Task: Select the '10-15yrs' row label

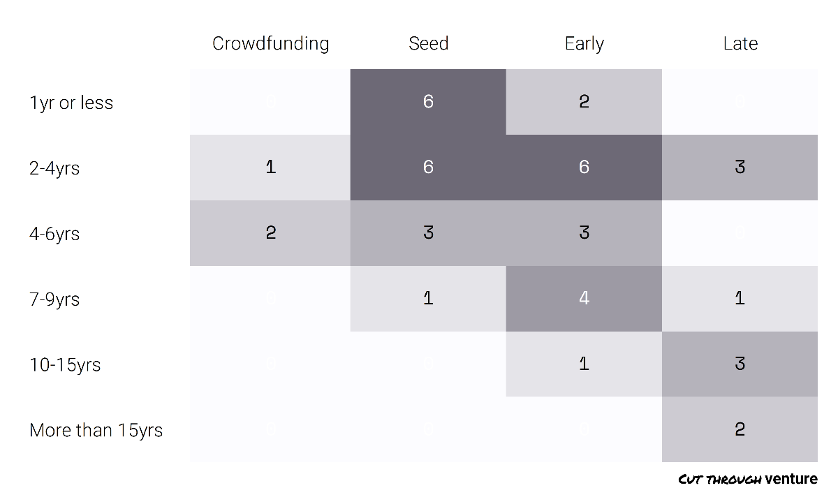Action: (x=65, y=364)
